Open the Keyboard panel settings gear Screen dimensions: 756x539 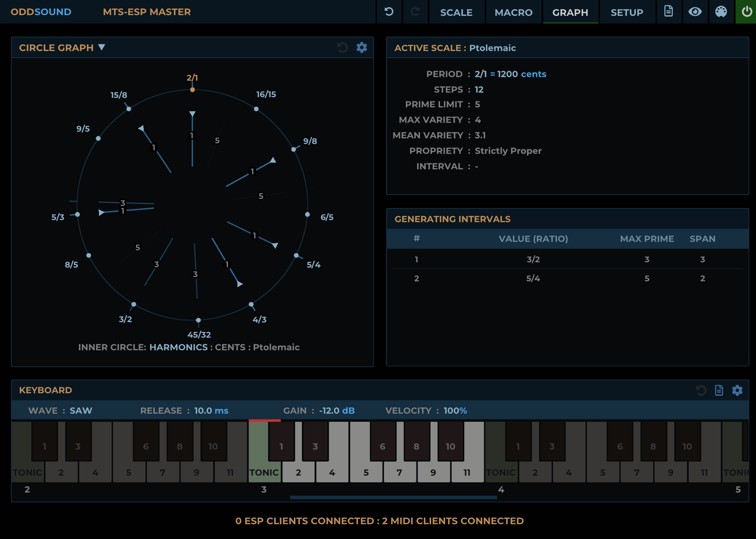737,390
